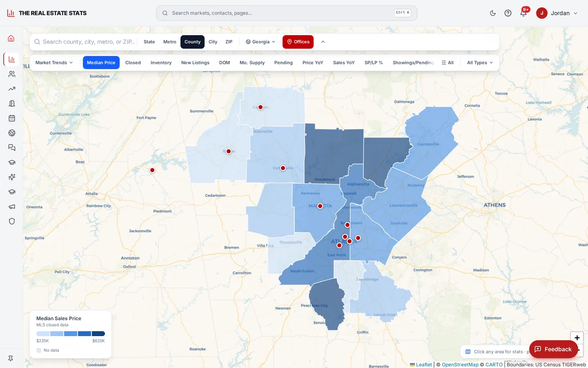588x368 pixels.
Task: Open the calendar icon in the sidebar
Action: pos(11,118)
